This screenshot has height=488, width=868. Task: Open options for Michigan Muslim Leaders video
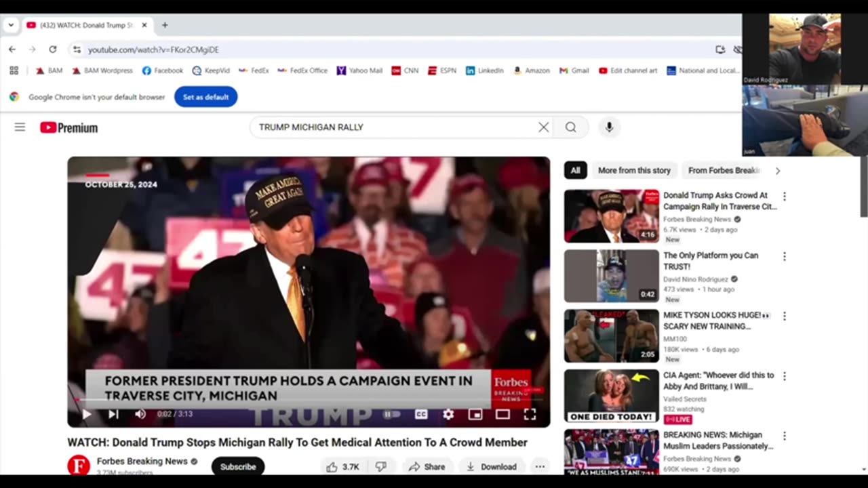(785, 436)
